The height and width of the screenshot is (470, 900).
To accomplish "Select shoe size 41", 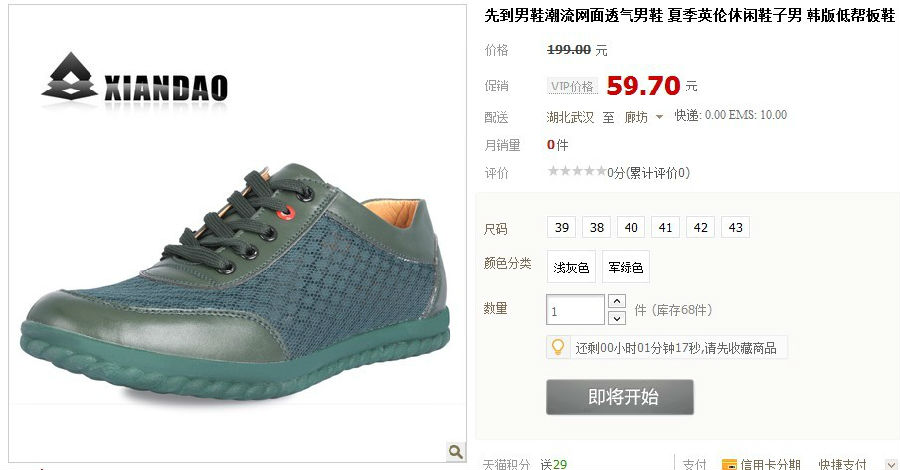I will click(x=665, y=227).
